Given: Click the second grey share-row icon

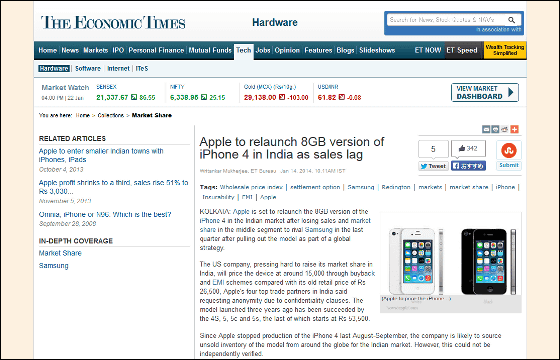Looking at the screenshot, I should 495,129.
